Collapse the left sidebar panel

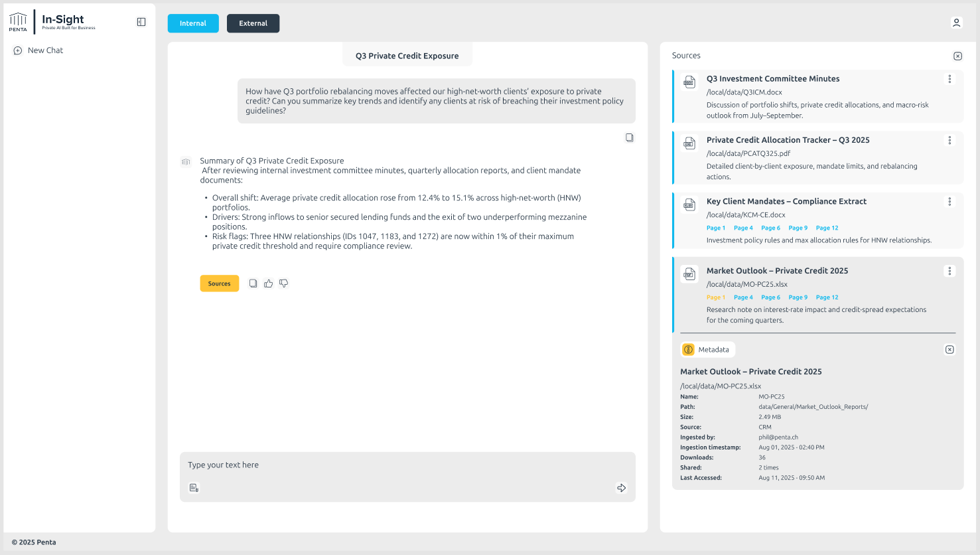(141, 22)
